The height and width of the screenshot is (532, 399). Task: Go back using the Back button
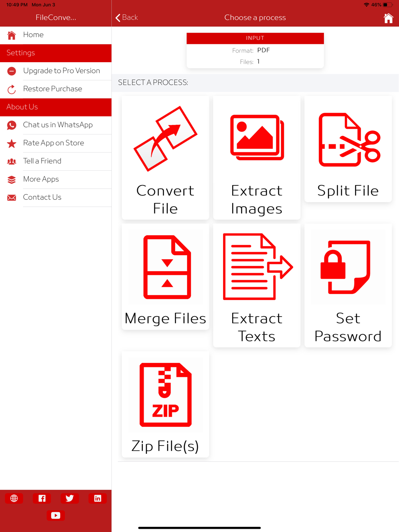pos(127,18)
